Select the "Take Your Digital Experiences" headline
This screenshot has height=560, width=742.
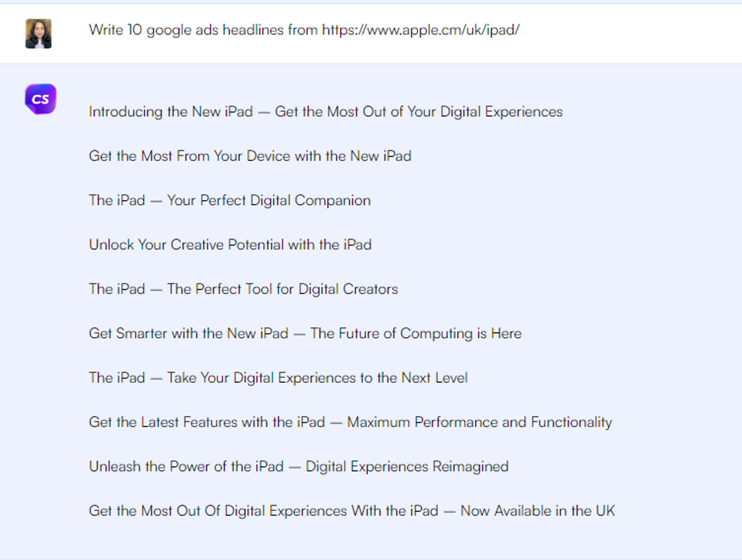pos(317,378)
